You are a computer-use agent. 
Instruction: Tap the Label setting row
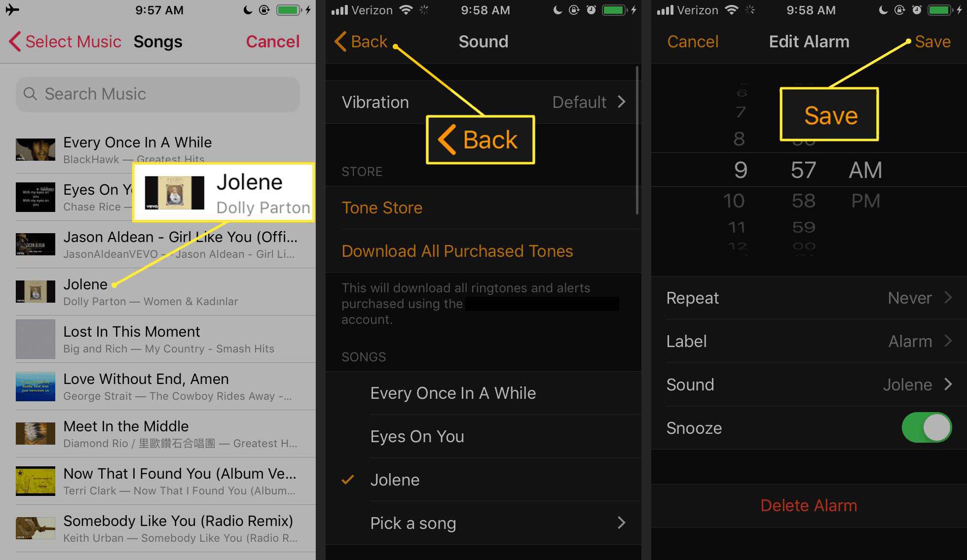pyautogui.click(x=806, y=341)
